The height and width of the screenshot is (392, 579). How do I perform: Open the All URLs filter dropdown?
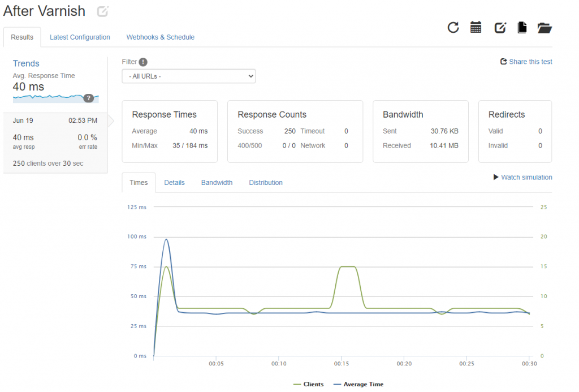(189, 76)
